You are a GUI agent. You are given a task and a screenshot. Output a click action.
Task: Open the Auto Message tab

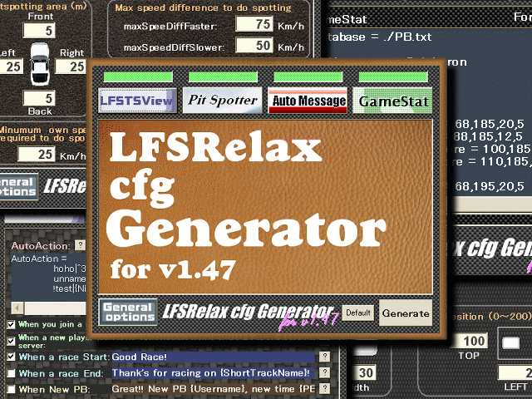tap(308, 101)
